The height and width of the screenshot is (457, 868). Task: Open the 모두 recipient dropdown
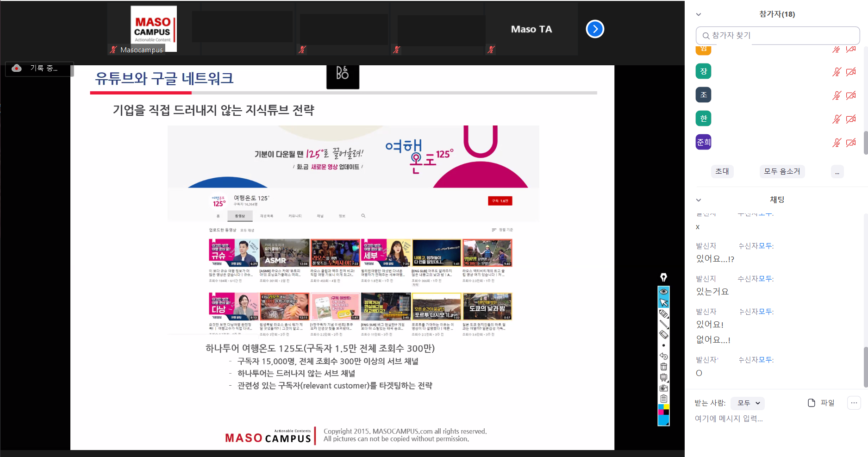tap(748, 403)
